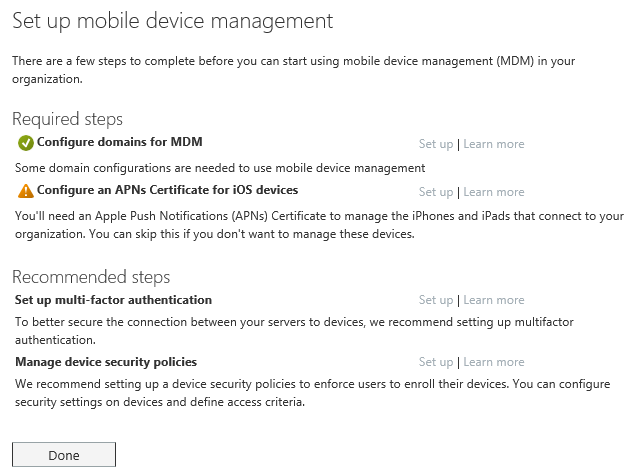This screenshot has height=475, width=630.
Task: Click Set up for multi-factor authentication
Action: [x=436, y=300]
